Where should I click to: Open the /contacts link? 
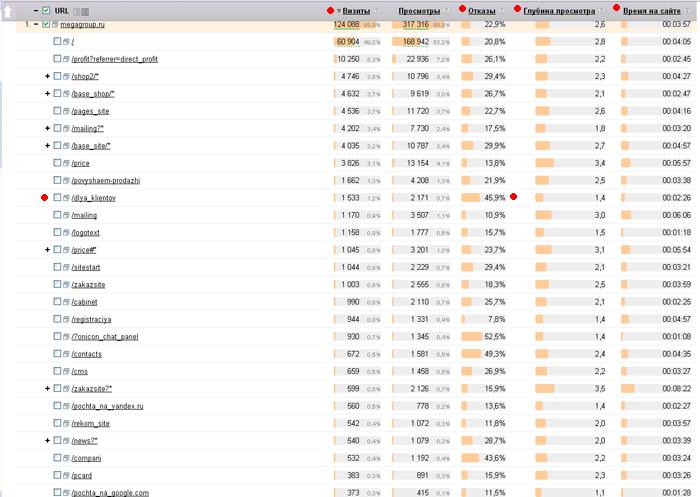click(x=87, y=354)
